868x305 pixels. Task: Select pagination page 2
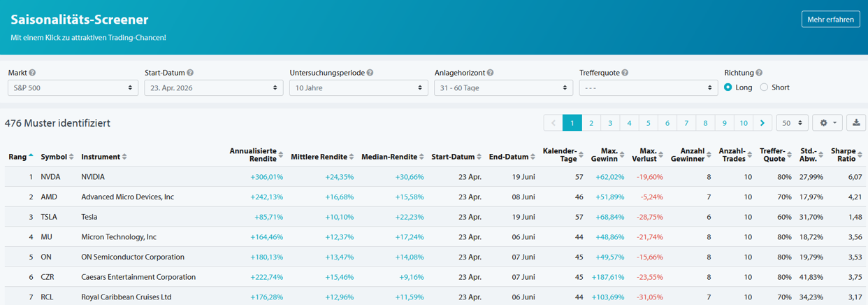(591, 123)
